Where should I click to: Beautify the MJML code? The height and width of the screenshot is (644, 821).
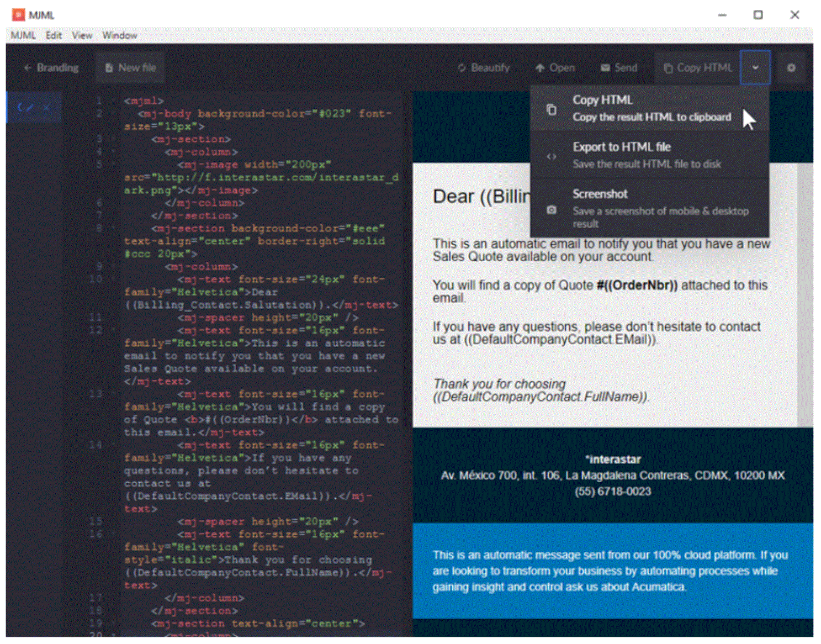(484, 67)
